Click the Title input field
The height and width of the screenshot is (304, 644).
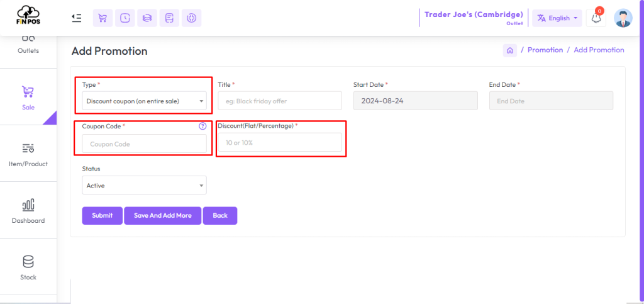pyautogui.click(x=280, y=101)
